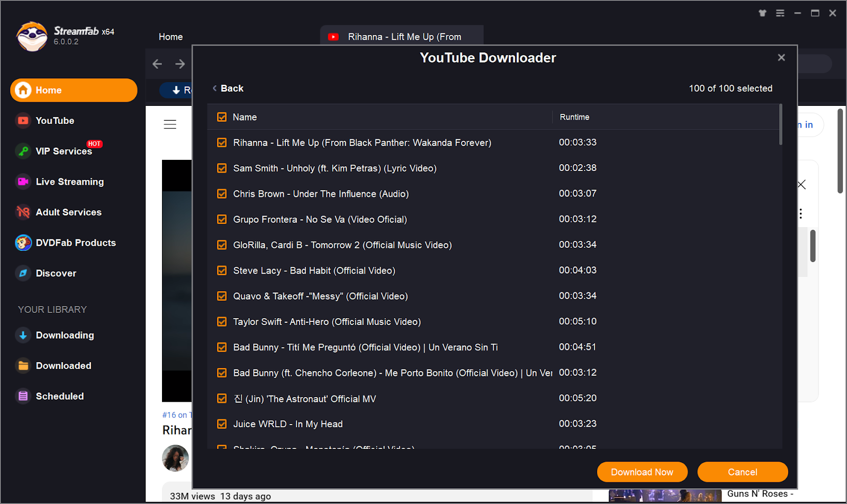Click the Steve Lacy - Bad Habit title
Image resolution: width=847 pixels, height=504 pixels.
(314, 271)
